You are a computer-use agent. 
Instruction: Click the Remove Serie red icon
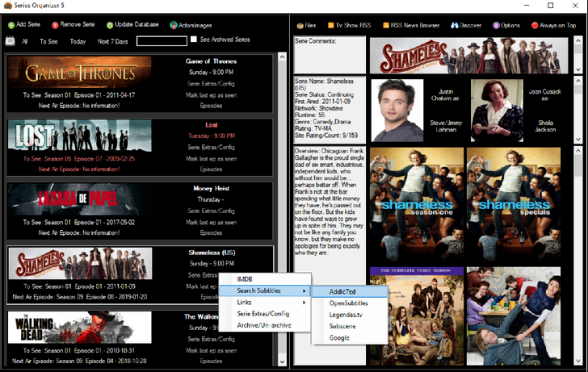55,25
